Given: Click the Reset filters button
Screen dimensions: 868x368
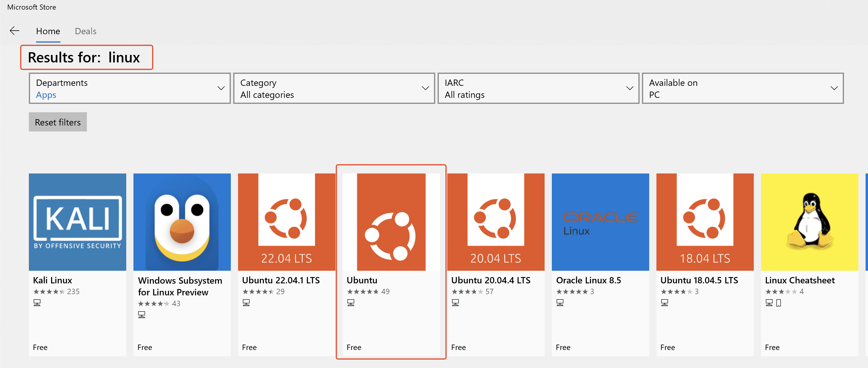Looking at the screenshot, I should [58, 122].
